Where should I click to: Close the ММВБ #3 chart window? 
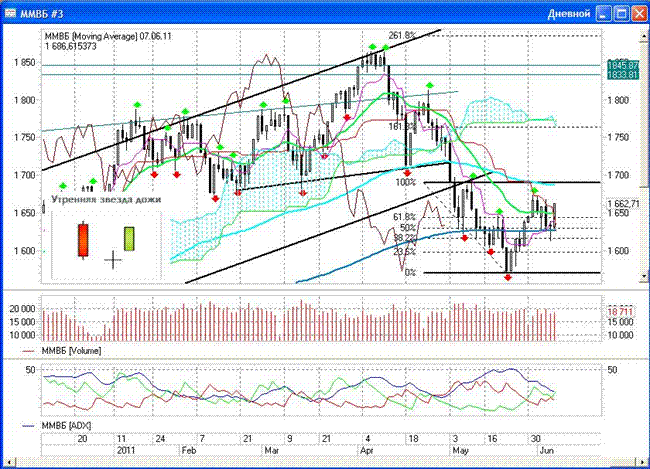click(x=640, y=13)
